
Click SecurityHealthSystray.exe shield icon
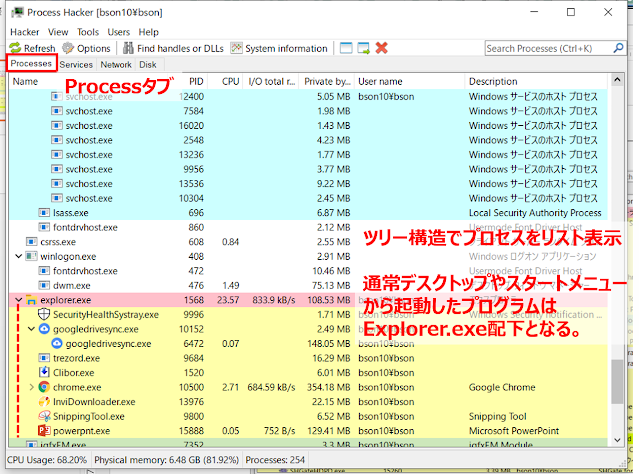click(x=44, y=314)
